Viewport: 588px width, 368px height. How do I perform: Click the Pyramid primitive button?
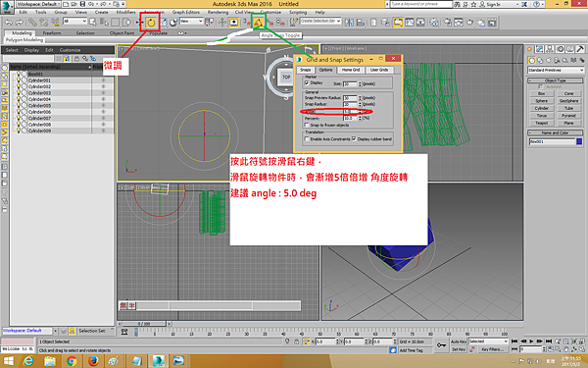coord(568,116)
